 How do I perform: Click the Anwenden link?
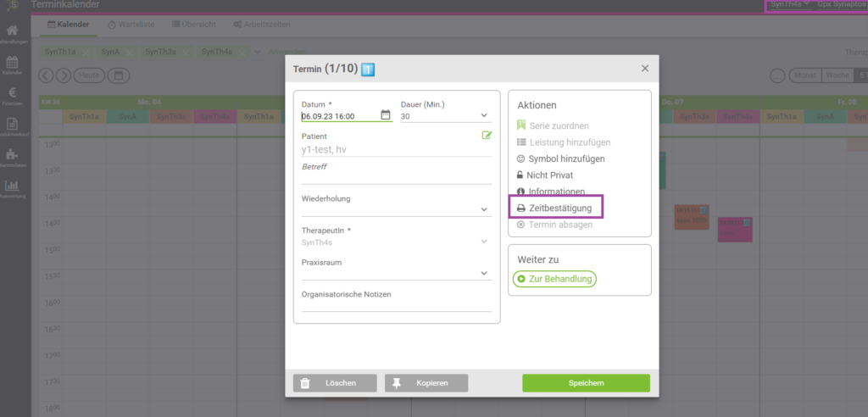coord(287,52)
